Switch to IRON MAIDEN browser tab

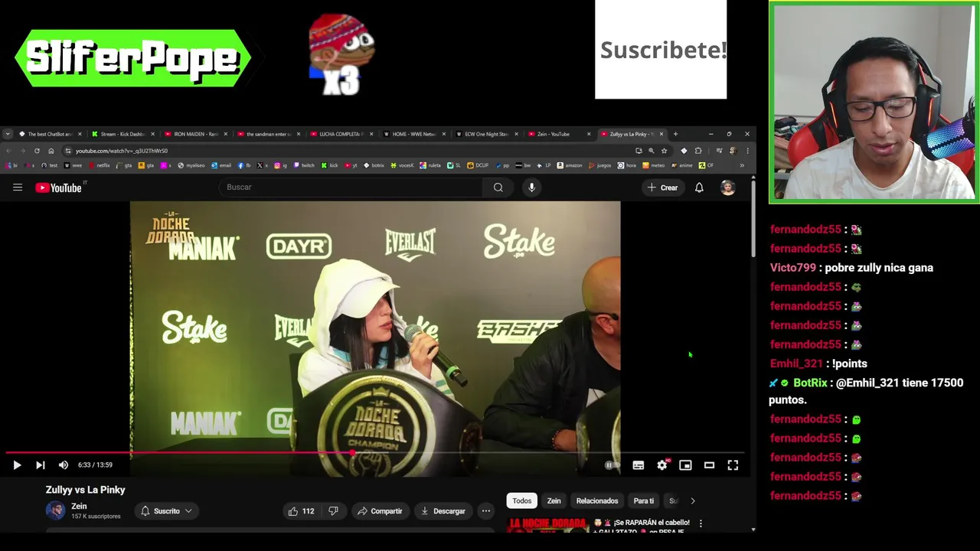(x=195, y=134)
